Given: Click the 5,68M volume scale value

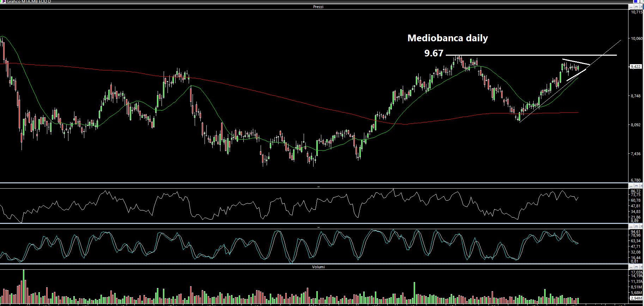Looking at the screenshot, I should 636,293.
